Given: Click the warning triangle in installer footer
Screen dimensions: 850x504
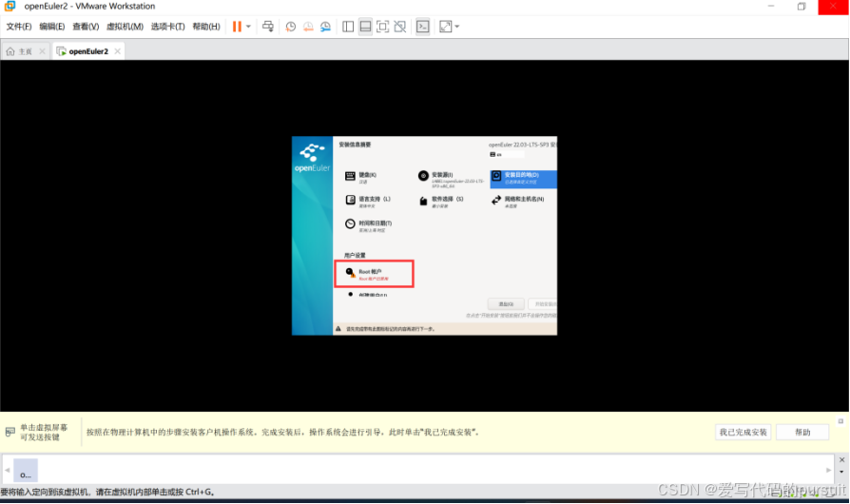Looking at the screenshot, I should click(338, 328).
